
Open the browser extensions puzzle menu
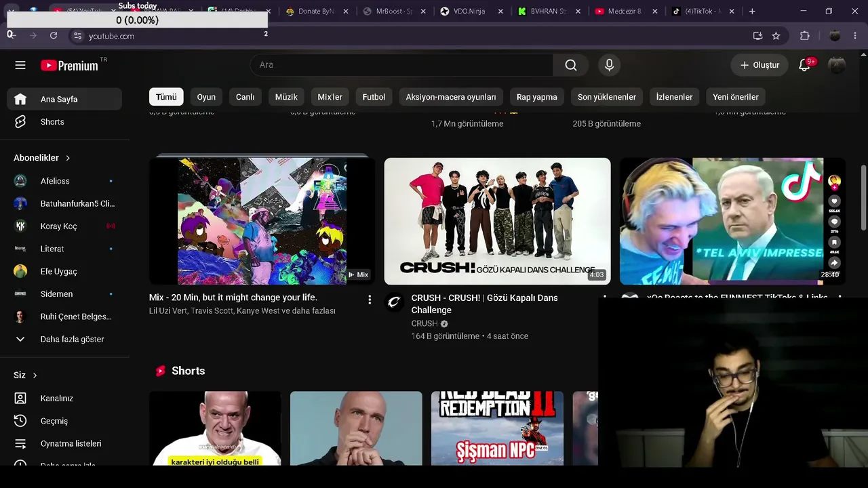click(805, 36)
